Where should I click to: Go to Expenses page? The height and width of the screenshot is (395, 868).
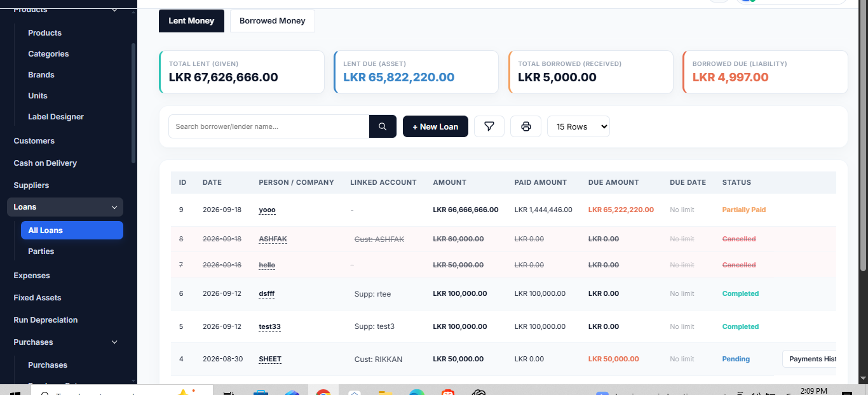(x=32, y=276)
